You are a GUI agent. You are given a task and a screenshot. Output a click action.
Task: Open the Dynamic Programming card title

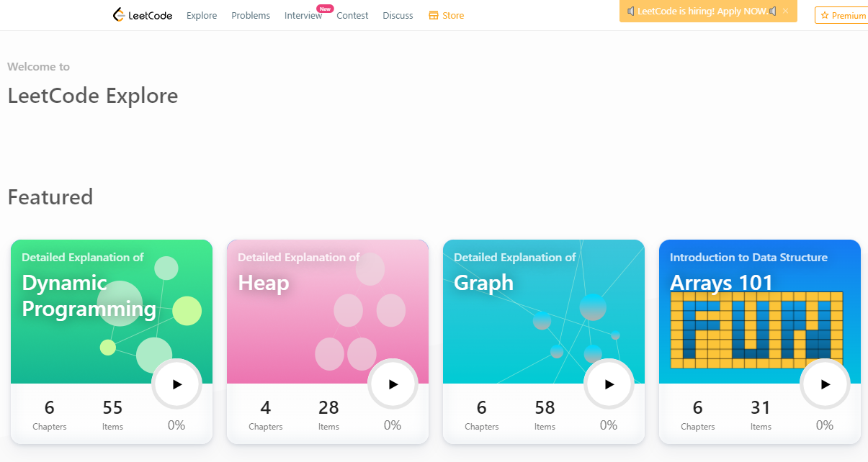[89, 296]
